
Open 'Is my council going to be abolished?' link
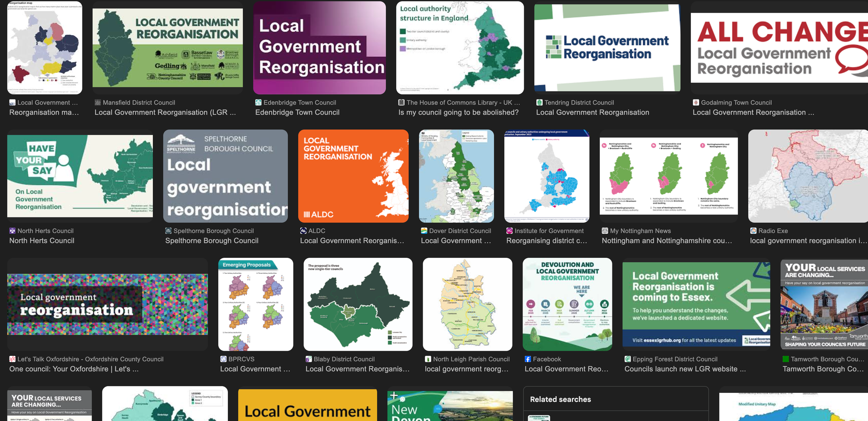[458, 112]
